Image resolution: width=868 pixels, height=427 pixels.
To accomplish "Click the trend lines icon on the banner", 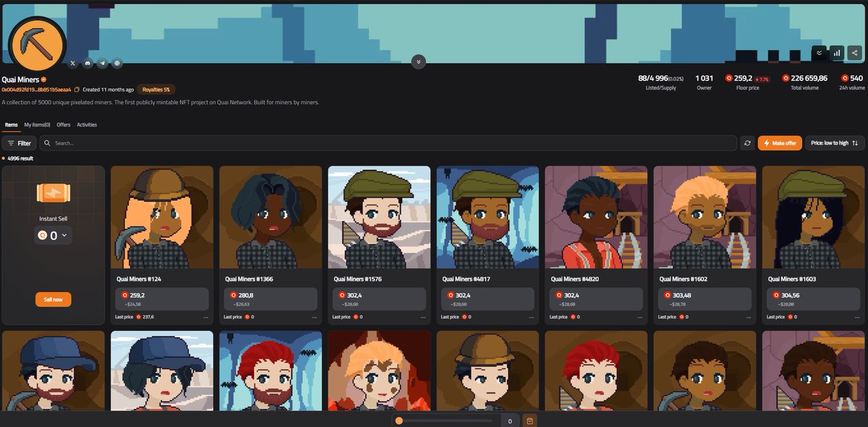I will (819, 53).
